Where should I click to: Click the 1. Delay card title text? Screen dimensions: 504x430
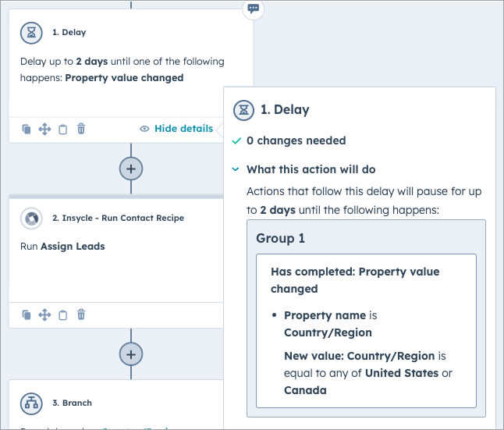(69, 33)
